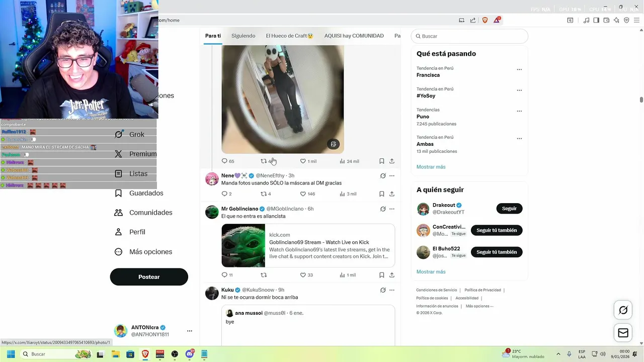Click the Buscar search field on X
The image size is (644, 362).
point(469,36)
